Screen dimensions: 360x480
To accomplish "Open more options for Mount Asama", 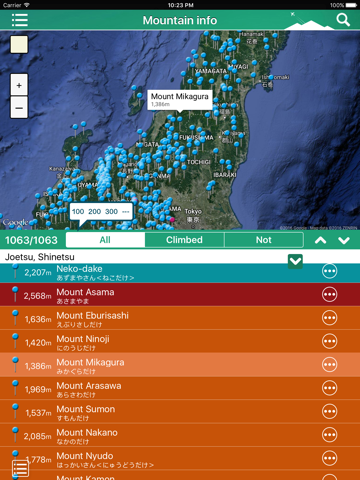I will 329,295.
